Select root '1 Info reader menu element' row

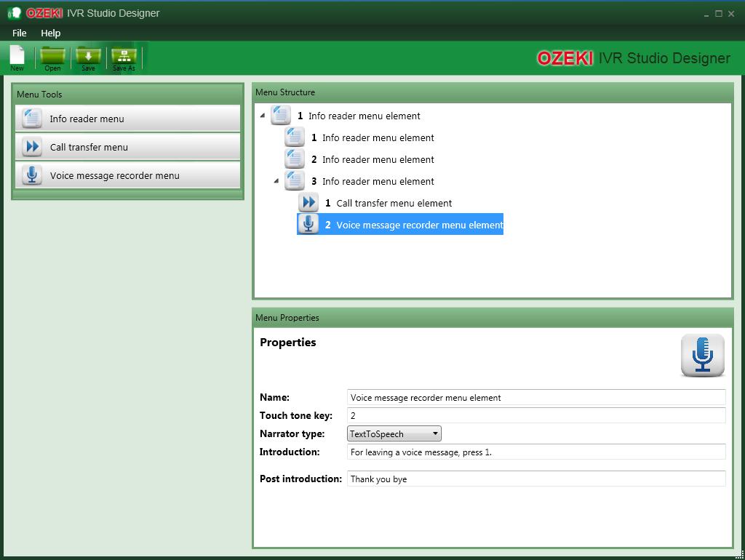(346, 116)
